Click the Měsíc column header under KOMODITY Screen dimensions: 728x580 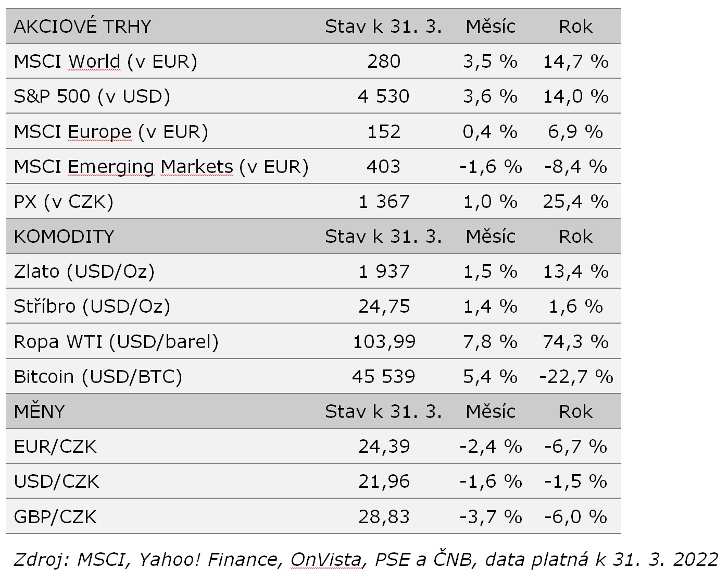pos(490,237)
